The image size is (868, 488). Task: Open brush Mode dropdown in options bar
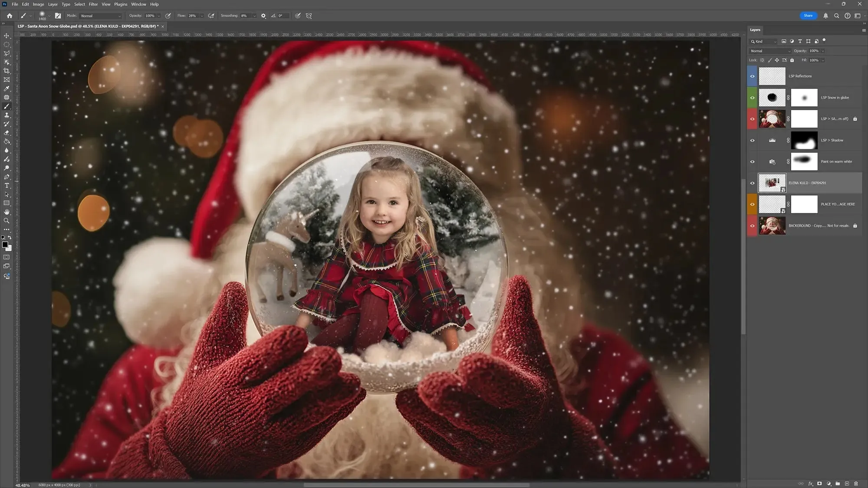coord(101,16)
